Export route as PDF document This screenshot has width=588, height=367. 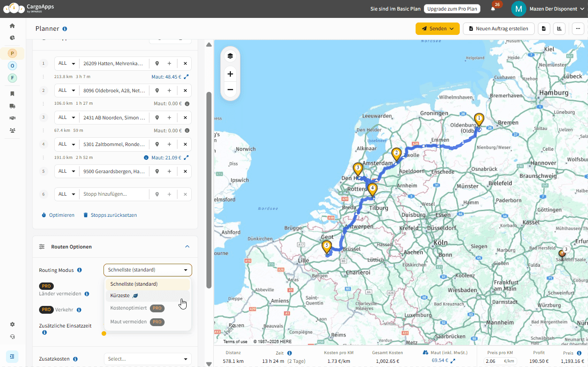pyautogui.click(x=544, y=28)
